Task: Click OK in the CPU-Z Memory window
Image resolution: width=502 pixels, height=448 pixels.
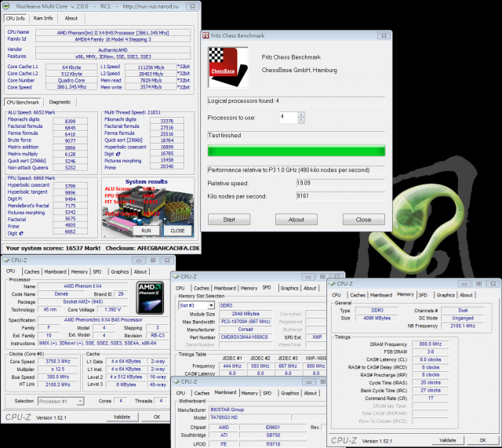Action: [482, 440]
